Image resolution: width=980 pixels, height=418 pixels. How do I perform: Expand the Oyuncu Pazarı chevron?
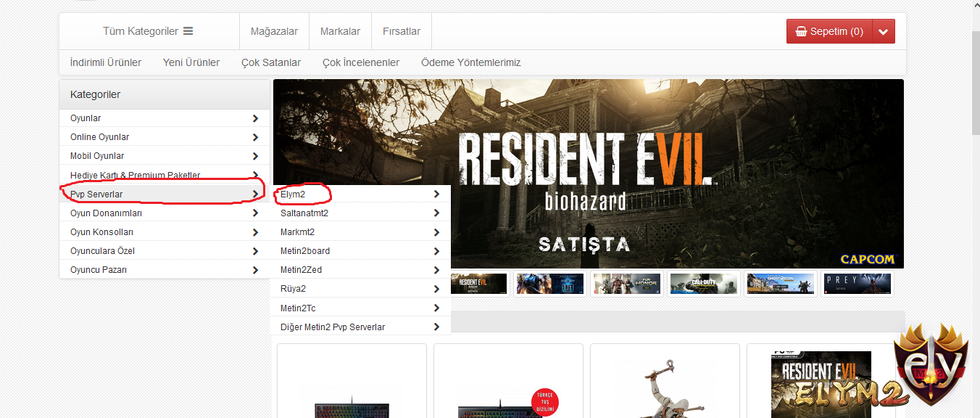pos(255,269)
